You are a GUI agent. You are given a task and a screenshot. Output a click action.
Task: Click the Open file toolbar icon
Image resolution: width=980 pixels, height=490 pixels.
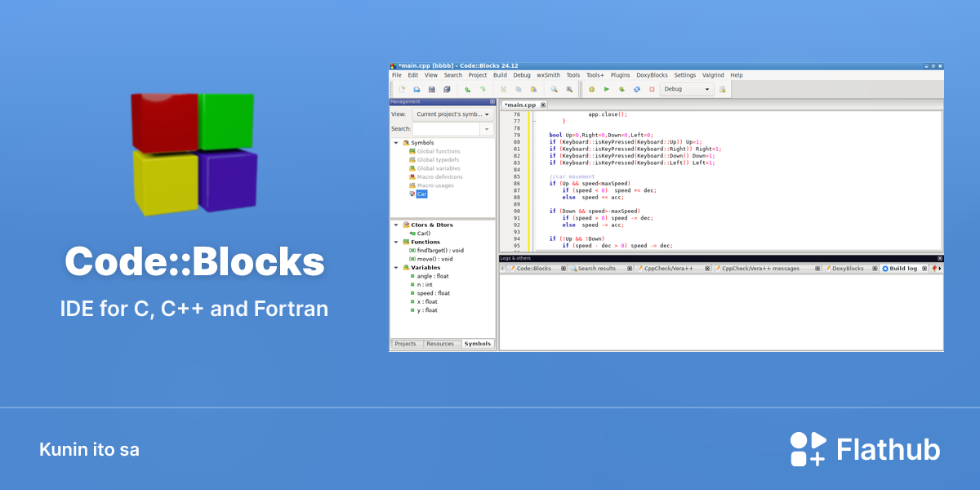416,89
